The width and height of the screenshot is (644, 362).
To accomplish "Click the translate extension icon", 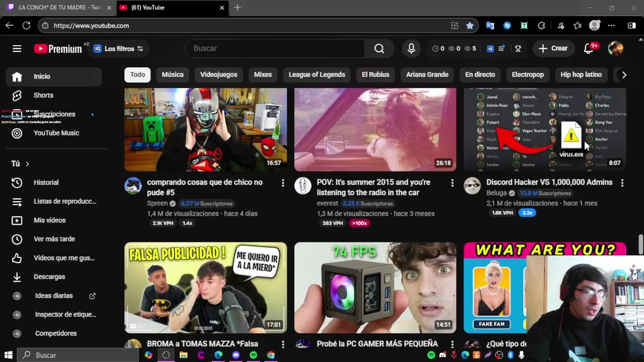I will click(x=490, y=26).
